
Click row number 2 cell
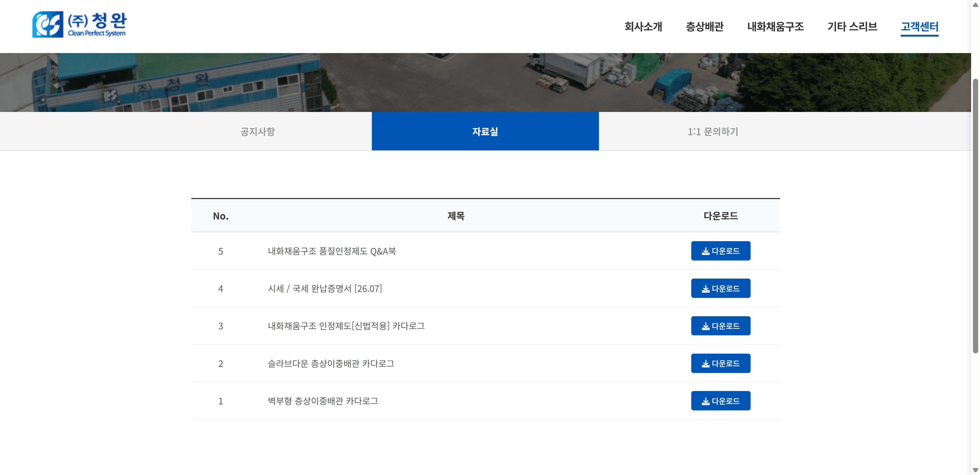[x=221, y=364]
